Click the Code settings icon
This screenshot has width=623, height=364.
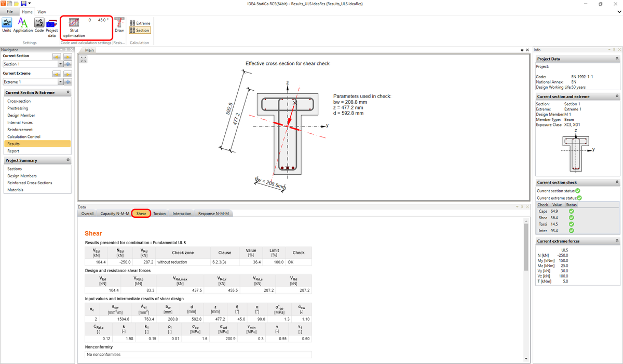(x=39, y=23)
